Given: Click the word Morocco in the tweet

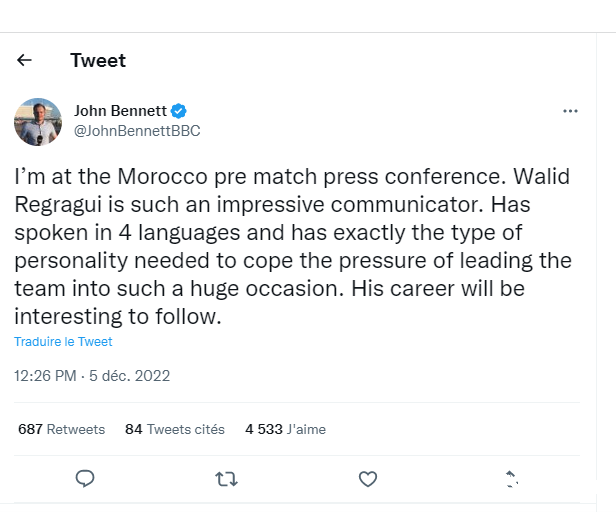Looking at the screenshot, I should tap(158, 177).
